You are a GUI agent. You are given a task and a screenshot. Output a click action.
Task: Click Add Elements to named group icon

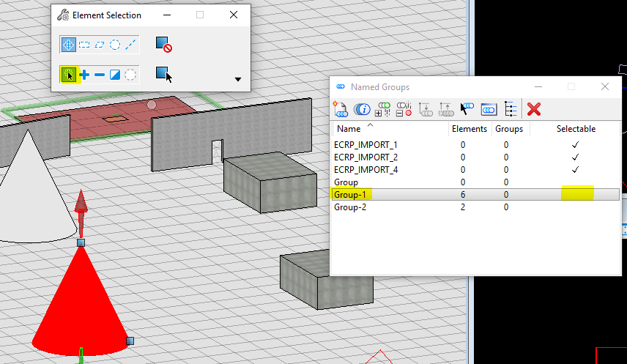click(382, 109)
